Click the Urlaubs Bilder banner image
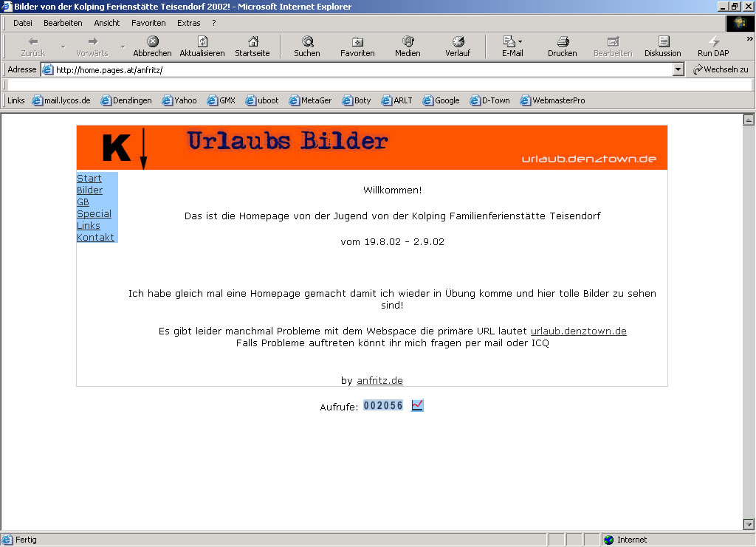 click(x=372, y=148)
